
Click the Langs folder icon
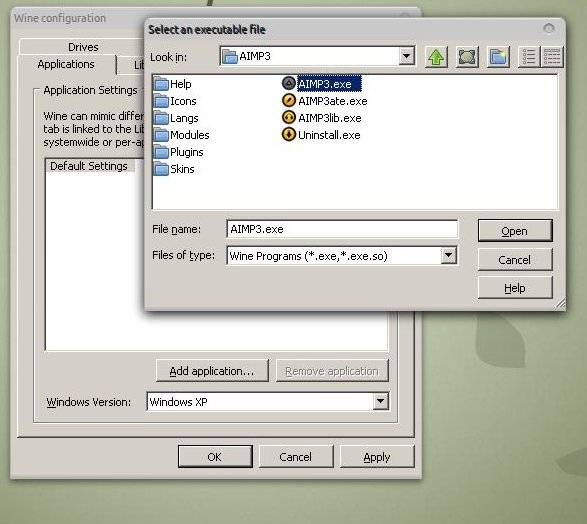click(x=161, y=118)
